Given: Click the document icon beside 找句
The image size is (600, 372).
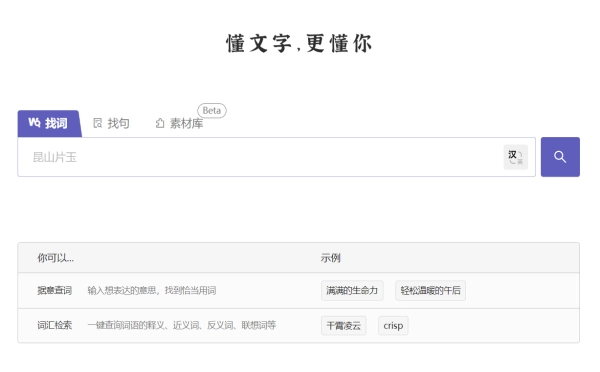Looking at the screenshot, I should [98, 123].
